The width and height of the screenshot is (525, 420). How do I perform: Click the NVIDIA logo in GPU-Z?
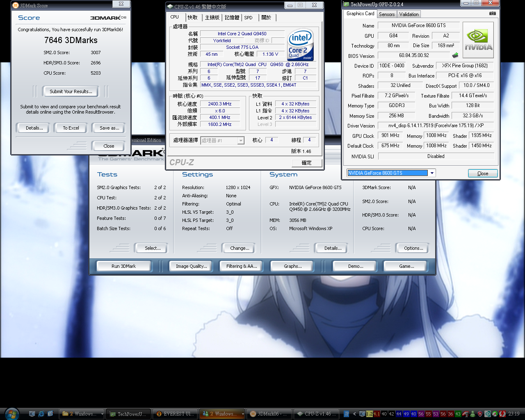[478, 40]
